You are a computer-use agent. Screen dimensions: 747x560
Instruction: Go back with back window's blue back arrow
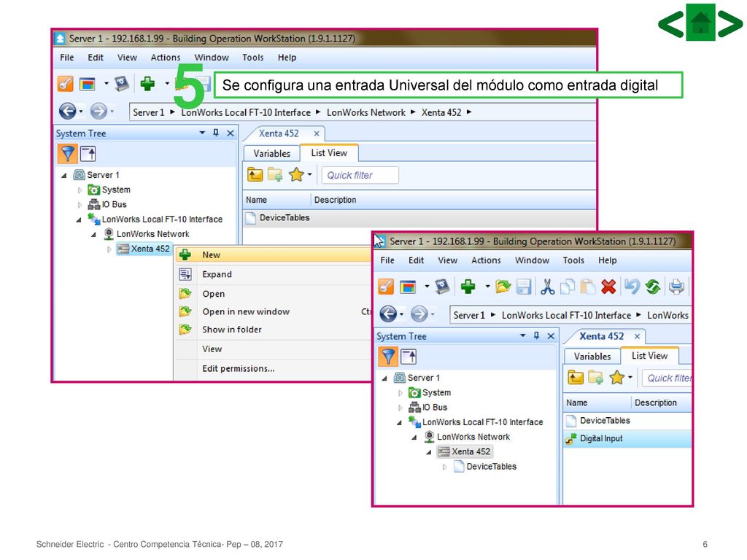[x=68, y=112]
